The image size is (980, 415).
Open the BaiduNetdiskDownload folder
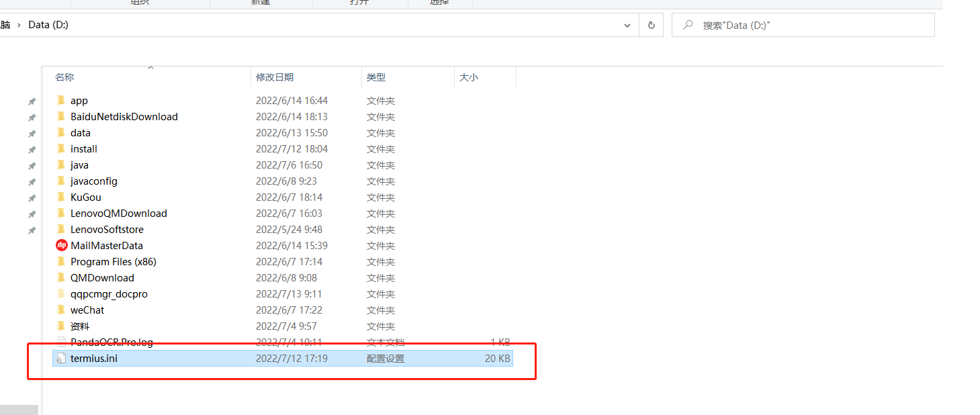[124, 116]
